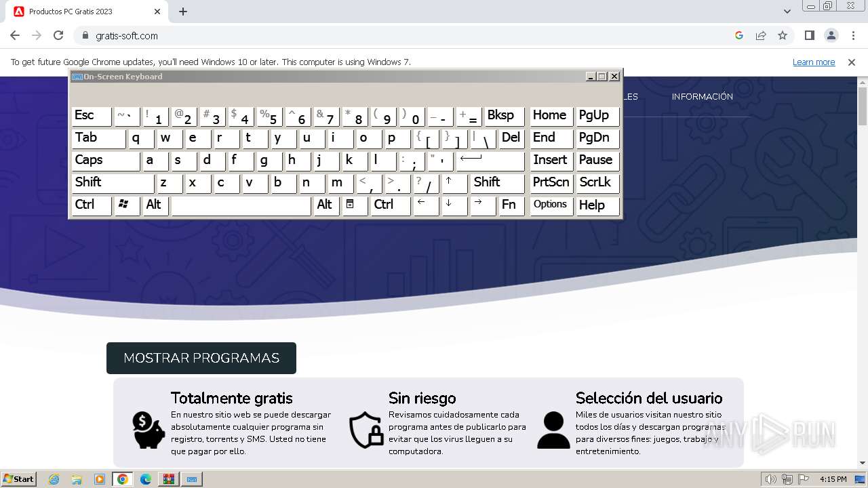868x488 pixels.
Task: Click the down arrow key
Action: pyautogui.click(x=454, y=205)
